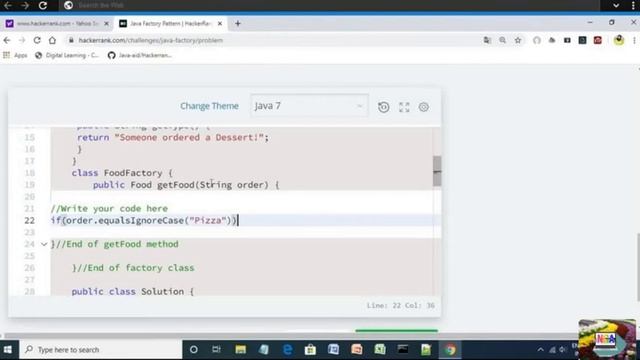This screenshot has width=640, height=360.
Task: Open File Explorer from taskbar
Action: (x=240, y=349)
